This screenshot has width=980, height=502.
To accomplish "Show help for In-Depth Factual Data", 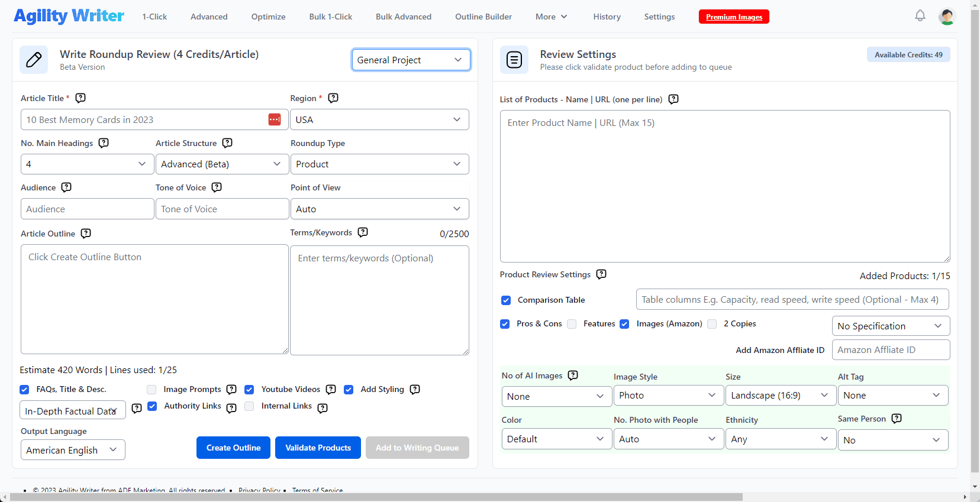I will coord(137,409).
